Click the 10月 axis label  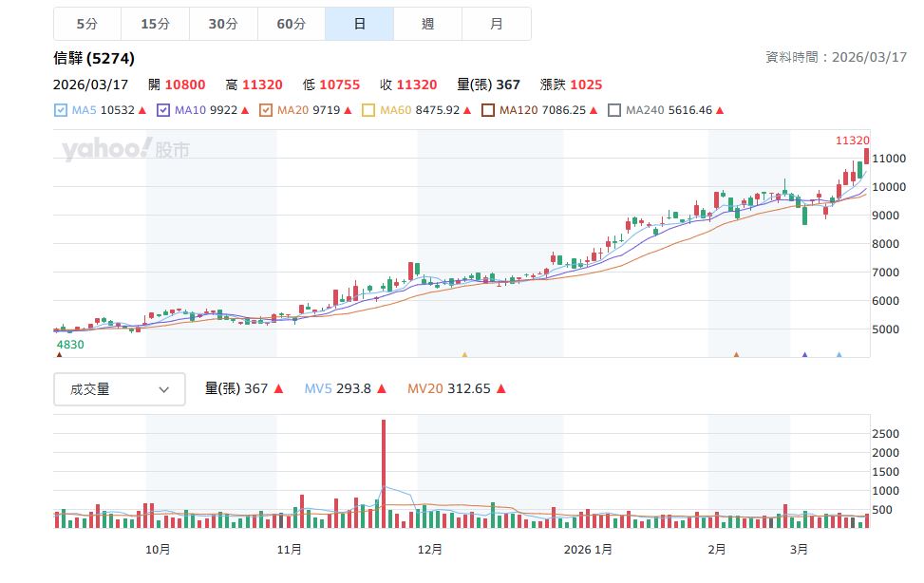pos(158,549)
